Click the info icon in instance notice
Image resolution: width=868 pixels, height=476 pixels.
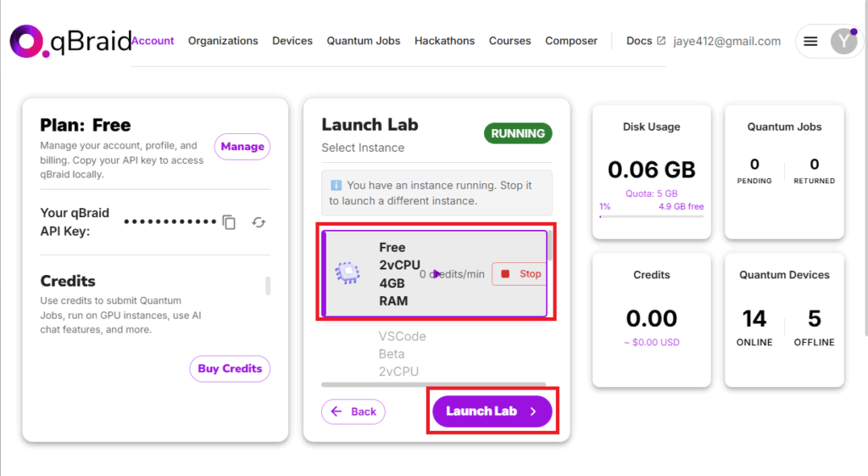(x=336, y=185)
